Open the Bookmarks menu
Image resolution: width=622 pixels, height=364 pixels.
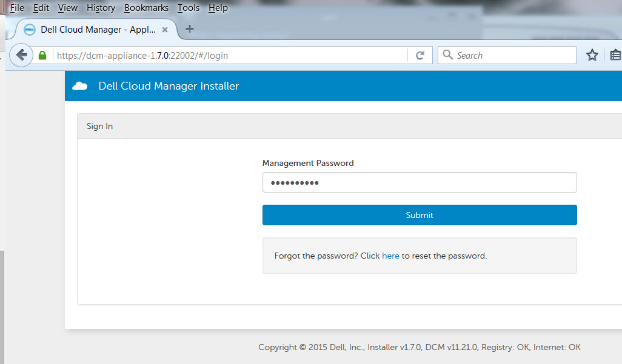click(146, 7)
